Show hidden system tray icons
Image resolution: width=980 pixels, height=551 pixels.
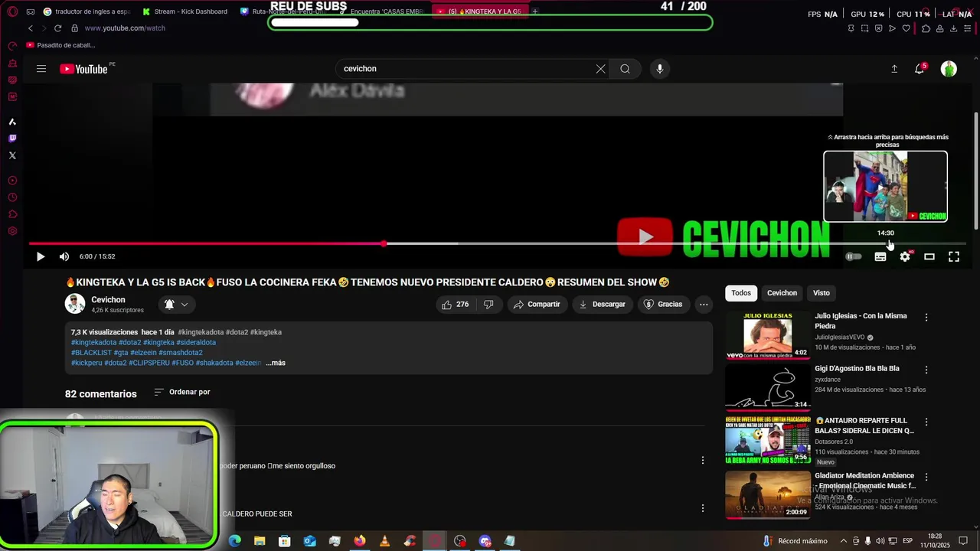[843, 541]
